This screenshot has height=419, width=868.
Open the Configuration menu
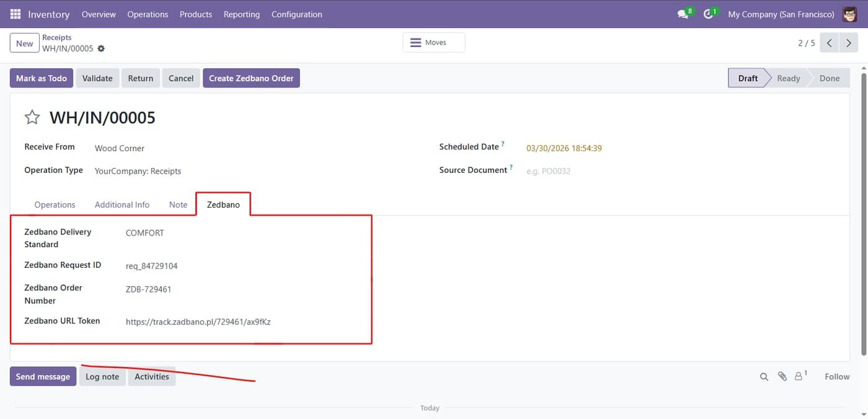pyautogui.click(x=297, y=14)
